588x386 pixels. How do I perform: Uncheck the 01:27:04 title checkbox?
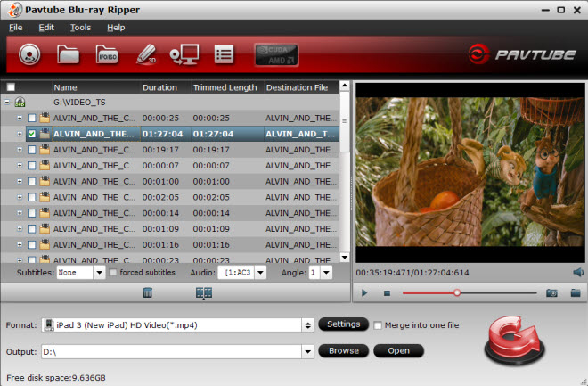point(32,134)
